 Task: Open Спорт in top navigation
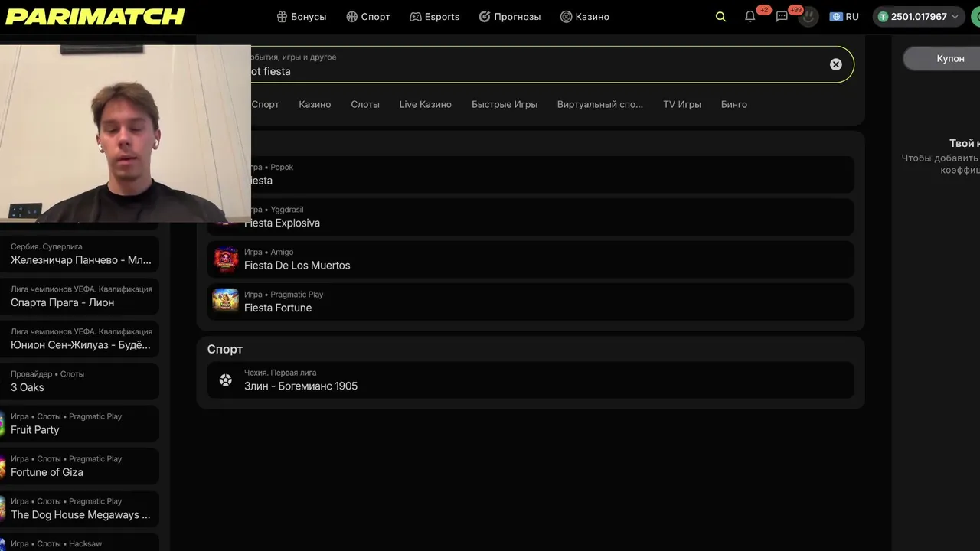tap(368, 17)
